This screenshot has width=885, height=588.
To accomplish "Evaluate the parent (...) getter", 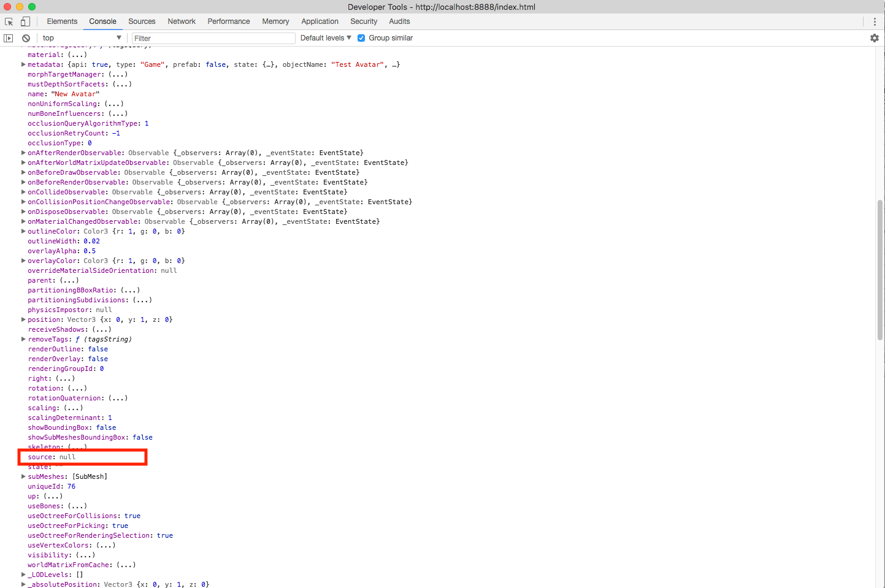I will point(69,280).
